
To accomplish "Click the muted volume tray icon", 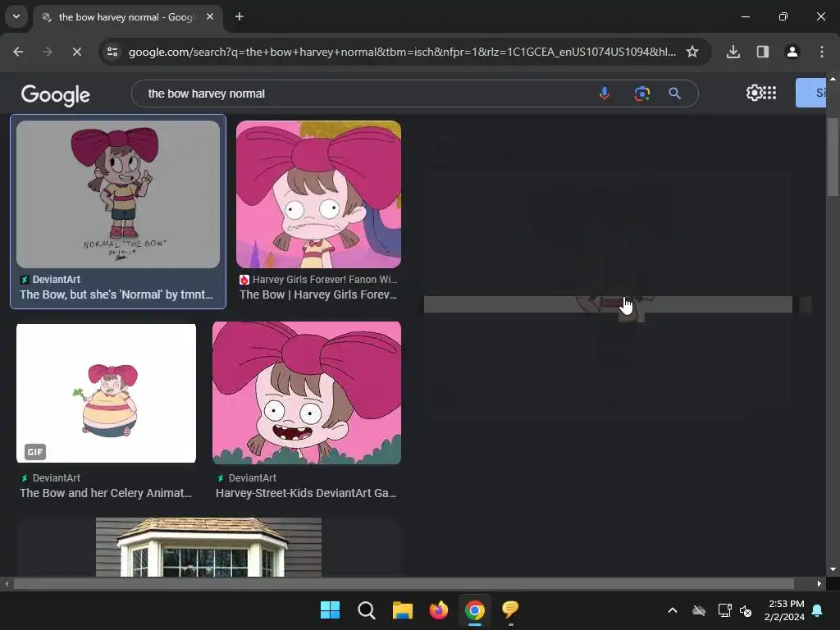I will pyautogui.click(x=746, y=609).
